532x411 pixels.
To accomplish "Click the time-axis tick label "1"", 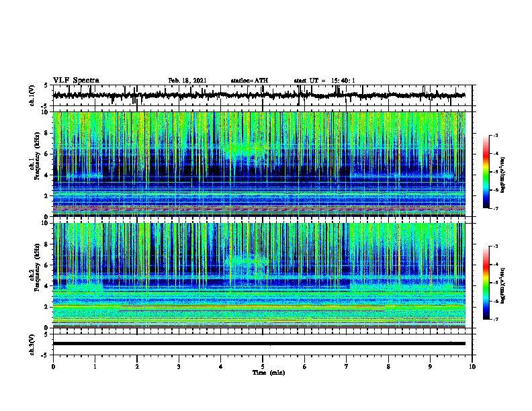I will point(95,367).
